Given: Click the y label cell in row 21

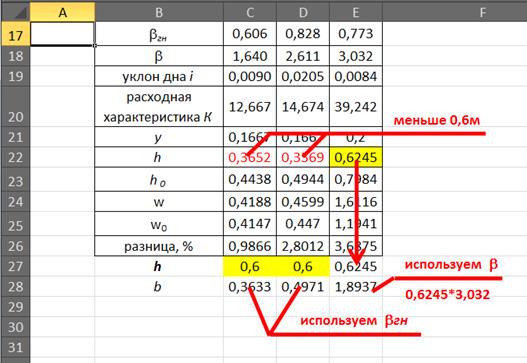Looking at the screenshot, I should point(159,137).
